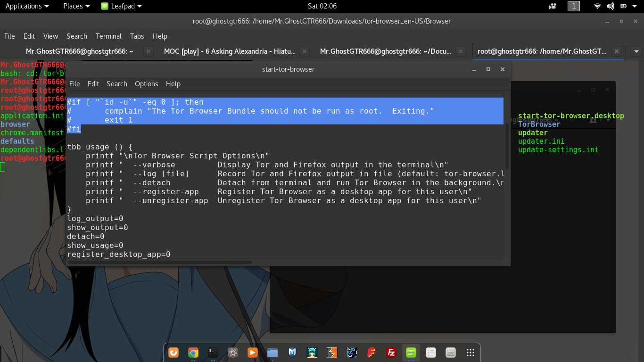Image resolution: width=644 pixels, height=362 pixels.
Task: Click the battery status icon
Action: tap(624, 6)
